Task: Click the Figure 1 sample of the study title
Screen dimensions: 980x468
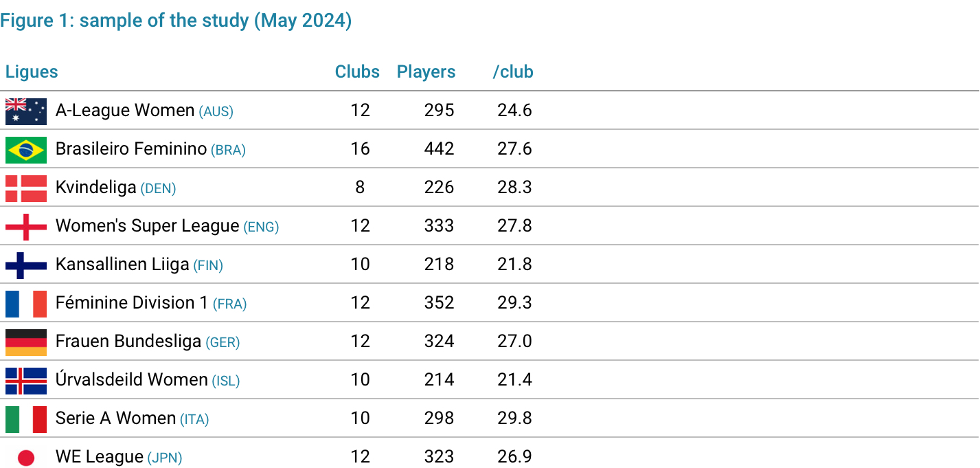Action: pos(176,21)
